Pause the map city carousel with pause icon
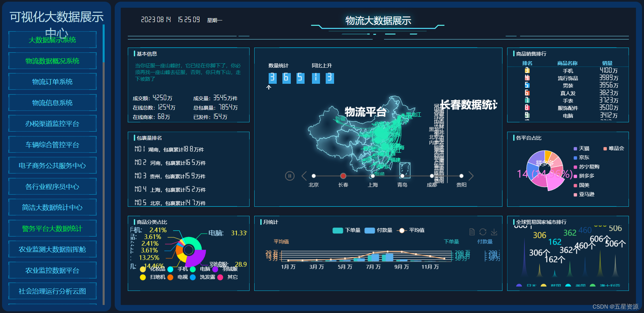Image resolution: width=644 pixels, height=313 pixels. (x=289, y=176)
